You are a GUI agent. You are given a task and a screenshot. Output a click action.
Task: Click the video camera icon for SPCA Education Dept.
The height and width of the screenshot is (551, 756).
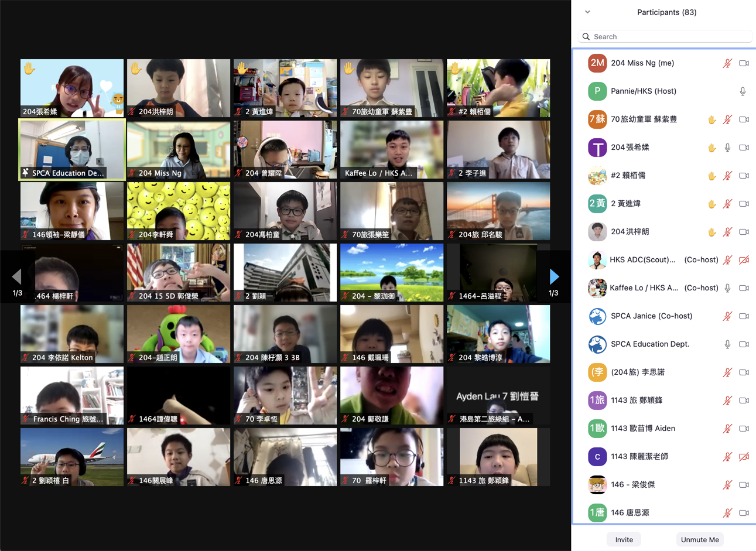click(x=744, y=344)
